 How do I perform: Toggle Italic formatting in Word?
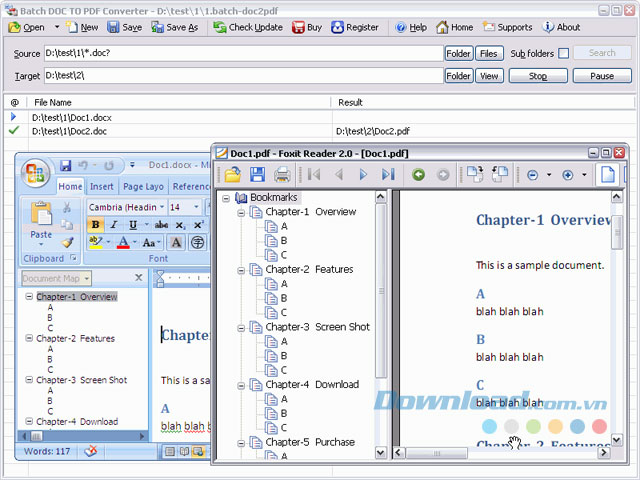[x=114, y=224]
